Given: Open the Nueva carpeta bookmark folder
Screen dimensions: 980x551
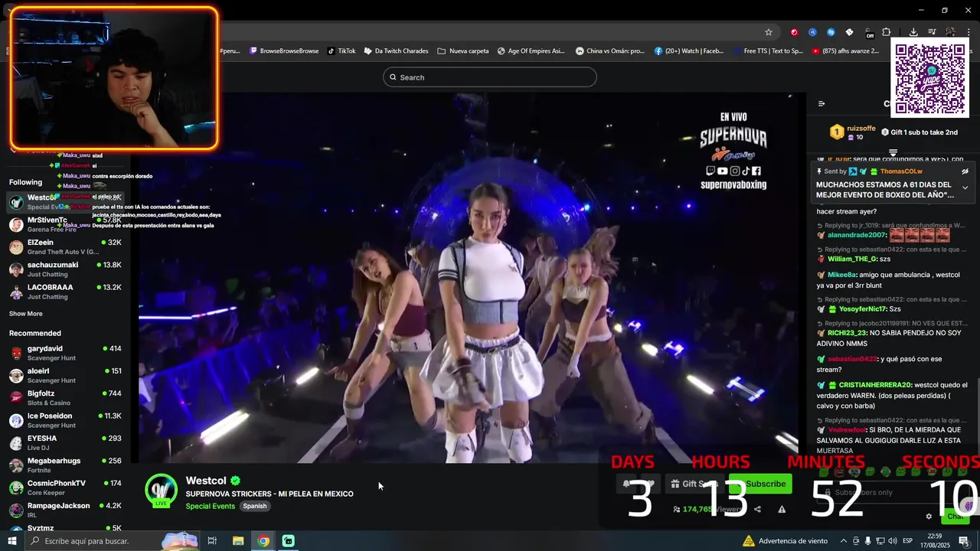Looking at the screenshot, I should click(x=463, y=51).
